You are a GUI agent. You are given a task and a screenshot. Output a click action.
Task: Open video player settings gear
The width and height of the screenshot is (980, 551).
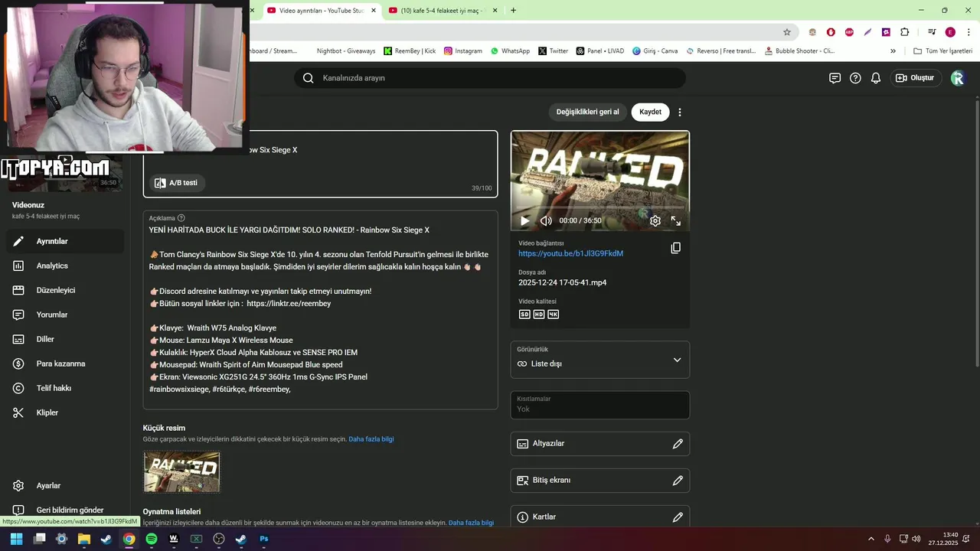click(655, 220)
